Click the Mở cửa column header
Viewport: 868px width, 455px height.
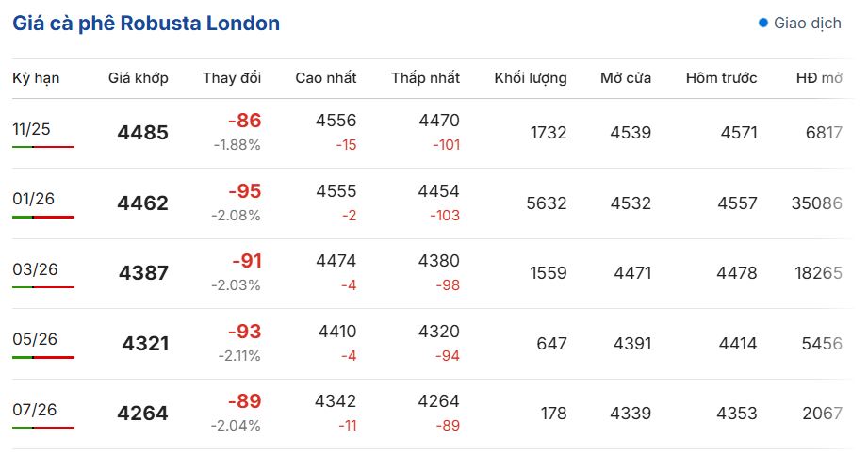click(x=626, y=78)
